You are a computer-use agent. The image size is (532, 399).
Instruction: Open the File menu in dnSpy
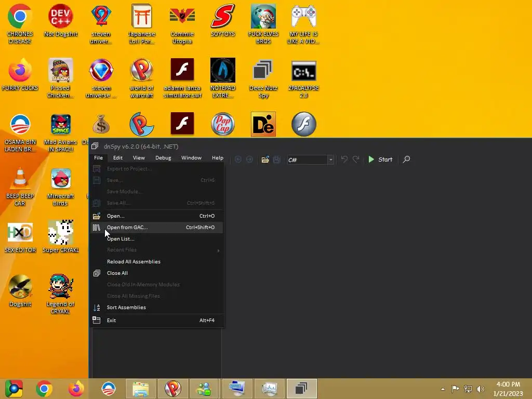[98, 158]
